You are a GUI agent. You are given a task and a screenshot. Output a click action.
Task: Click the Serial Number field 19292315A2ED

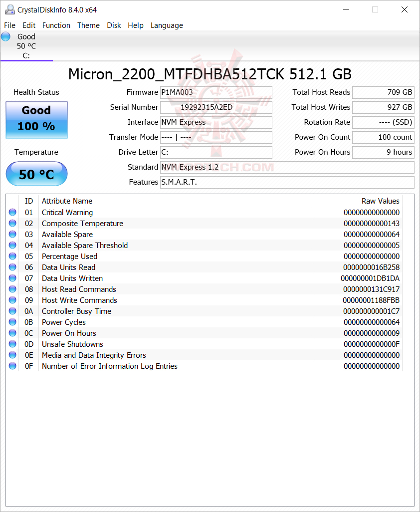[x=216, y=107]
